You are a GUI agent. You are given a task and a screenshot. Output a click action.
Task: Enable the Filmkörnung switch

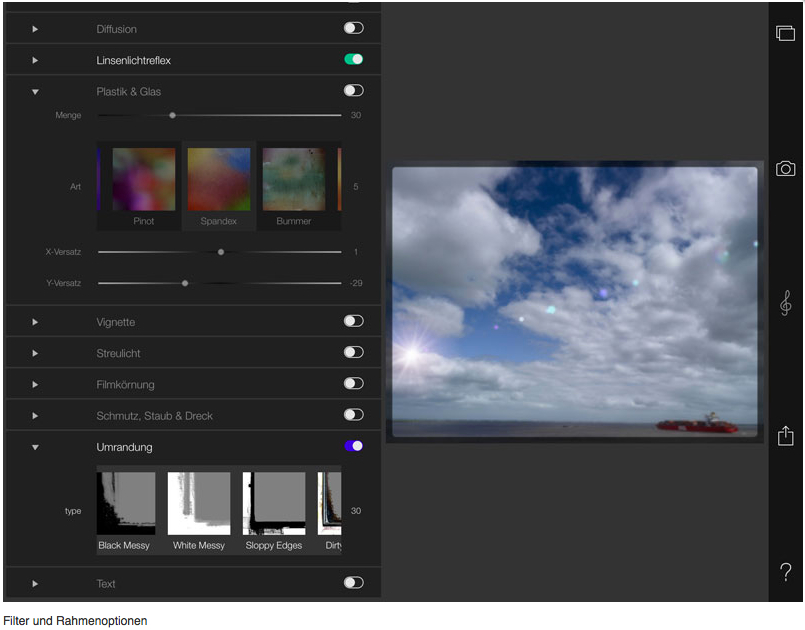(x=353, y=384)
